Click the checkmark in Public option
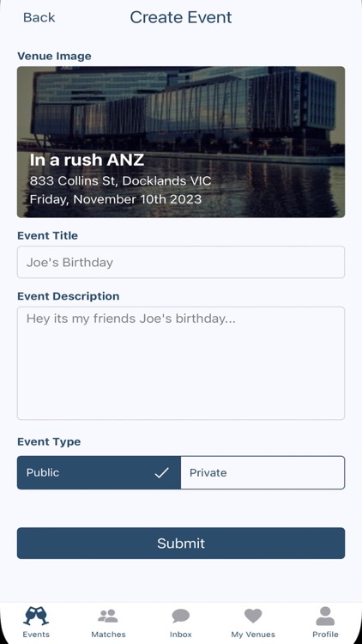This screenshot has height=644, width=362. pos(162,473)
